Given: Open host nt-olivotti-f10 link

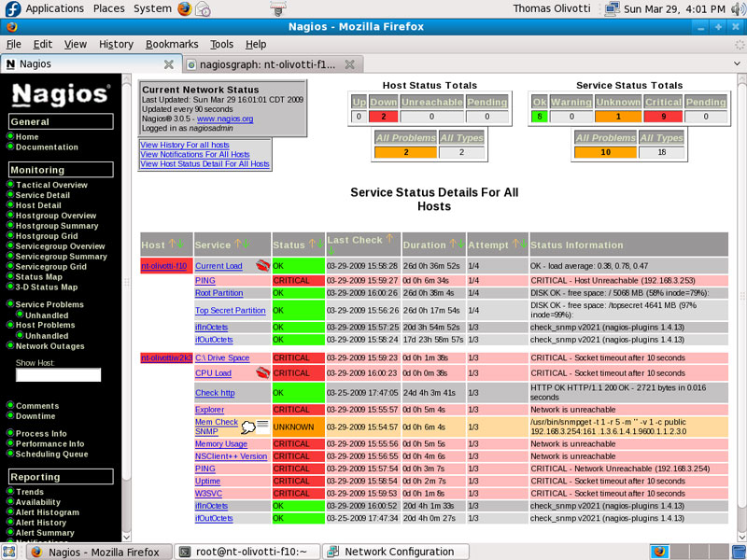Looking at the screenshot, I should coord(164,266).
